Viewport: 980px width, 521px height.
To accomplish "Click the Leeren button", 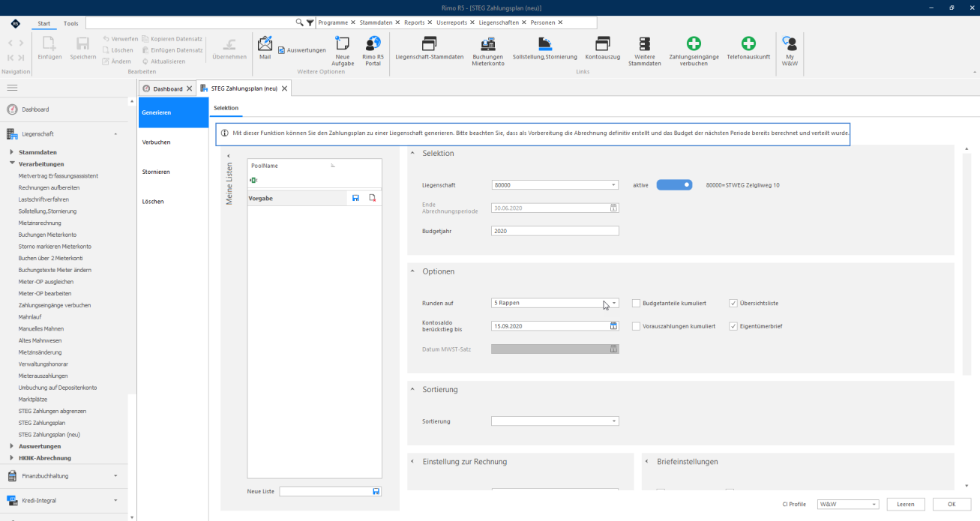I will click(x=906, y=505).
